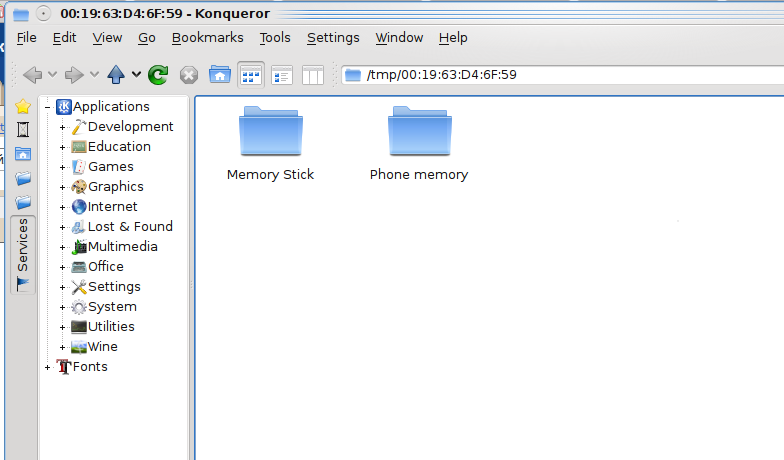
Task: Expand the Wine tree node
Action: pyautogui.click(x=62, y=347)
